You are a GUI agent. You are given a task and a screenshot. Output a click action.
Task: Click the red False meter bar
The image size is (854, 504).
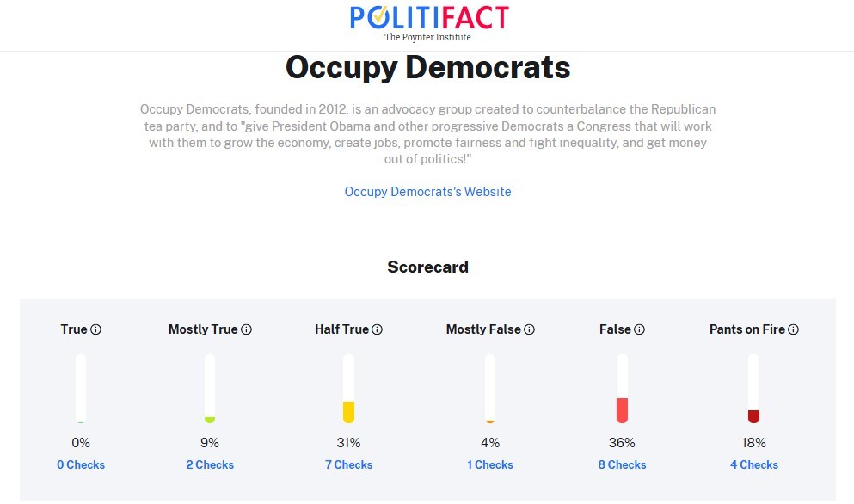(622, 389)
